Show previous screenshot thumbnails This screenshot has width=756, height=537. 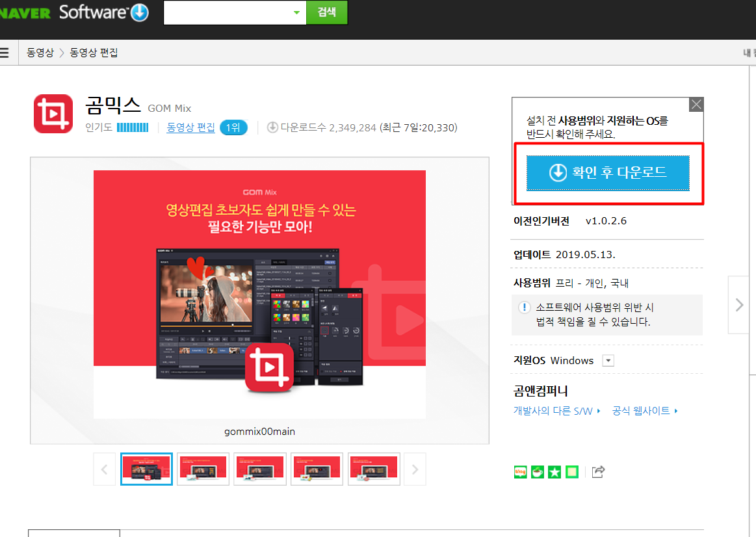point(104,469)
